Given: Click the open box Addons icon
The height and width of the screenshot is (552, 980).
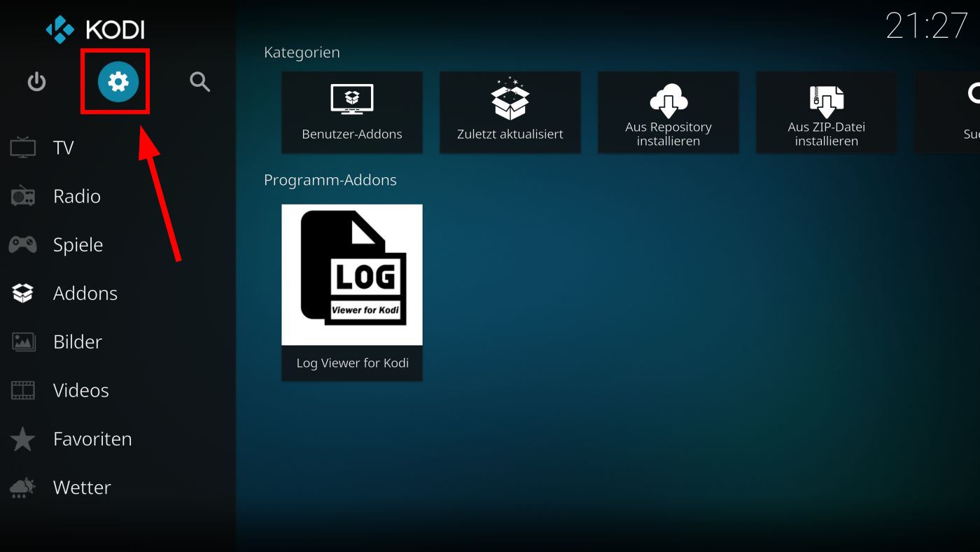Looking at the screenshot, I should coord(22,293).
